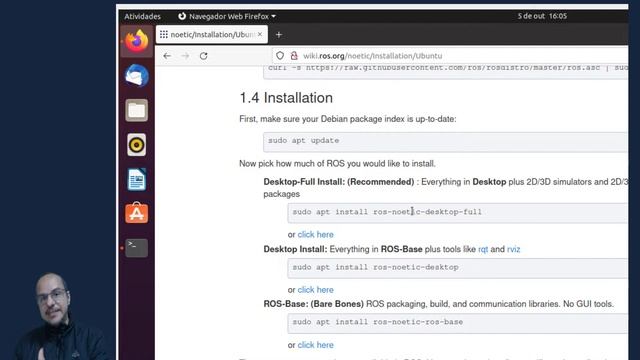Open Firefox from the Ubuntu dock
640x360 pixels.
coord(137,41)
